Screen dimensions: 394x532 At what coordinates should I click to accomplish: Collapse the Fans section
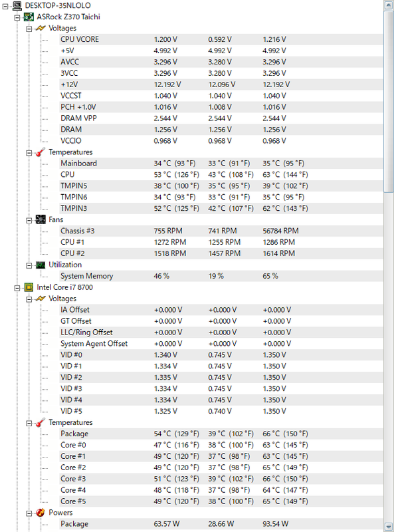29,220
